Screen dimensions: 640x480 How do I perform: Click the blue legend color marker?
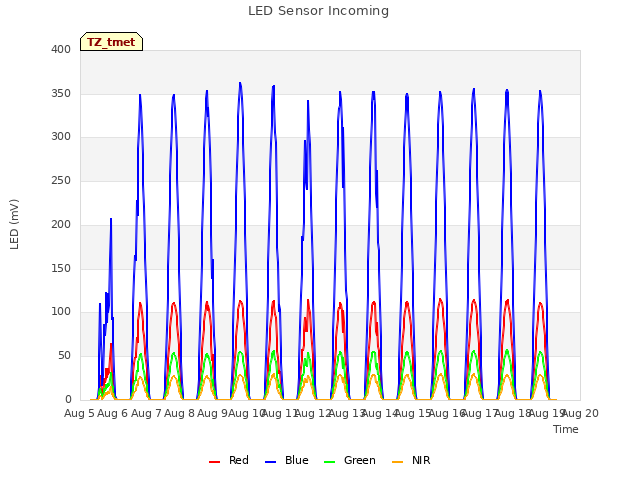[x=271, y=462]
